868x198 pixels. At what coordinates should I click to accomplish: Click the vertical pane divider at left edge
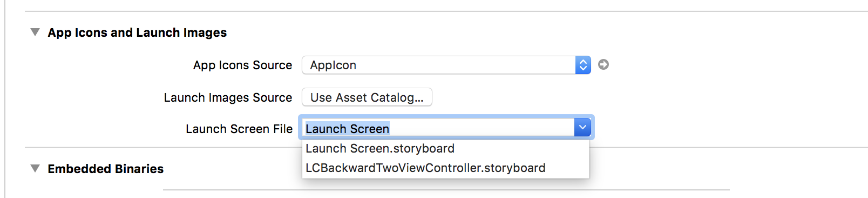pyautogui.click(x=5, y=99)
